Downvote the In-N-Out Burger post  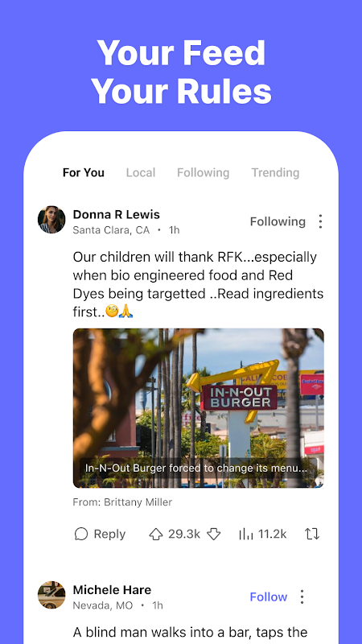coord(213,534)
